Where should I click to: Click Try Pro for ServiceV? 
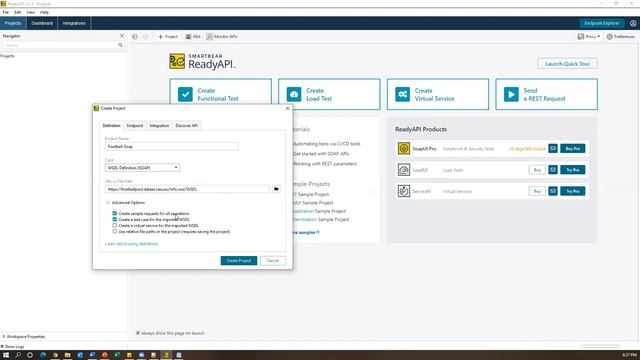click(573, 191)
